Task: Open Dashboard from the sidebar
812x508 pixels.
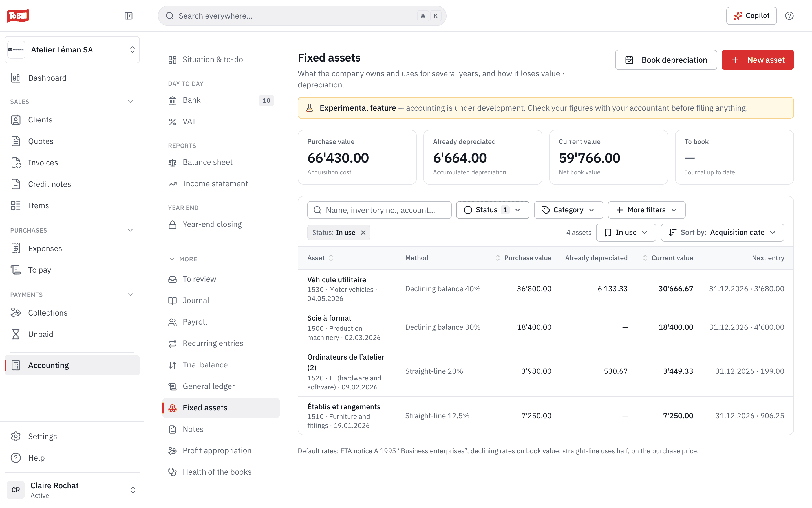Action: 72,78
